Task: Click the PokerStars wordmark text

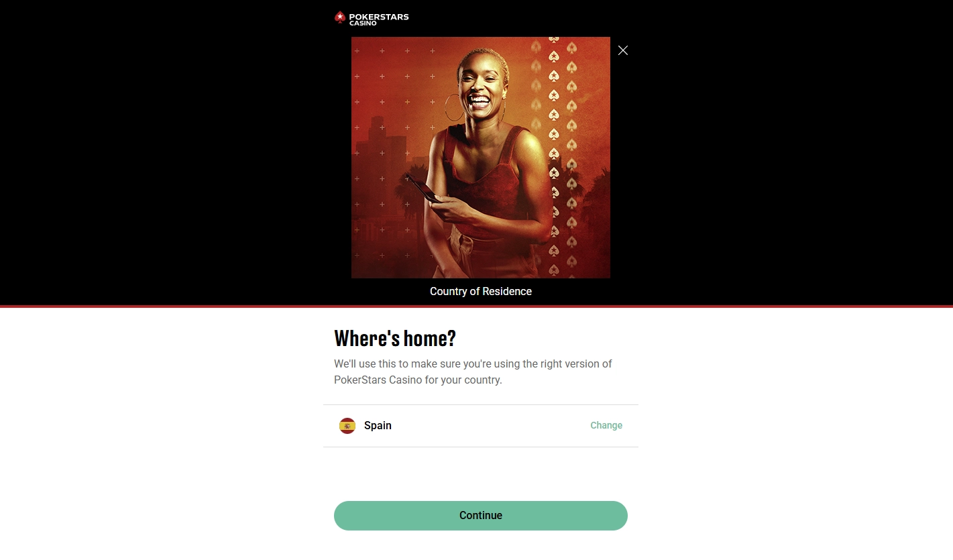Action: [379, 17]
